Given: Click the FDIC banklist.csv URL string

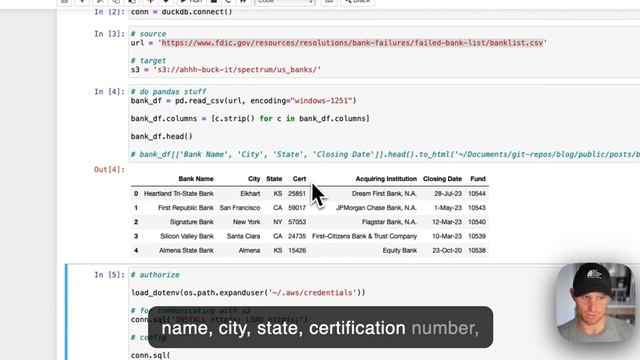Looking at the screenshot, I should coord(352,43).
